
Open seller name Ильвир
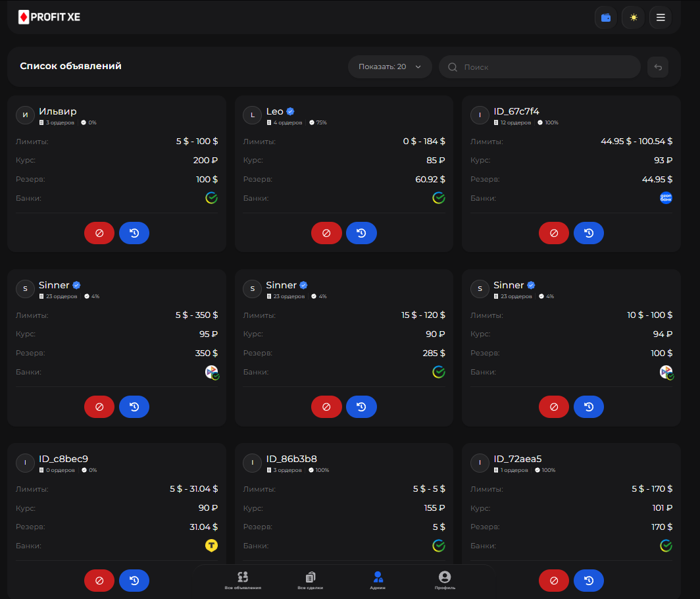pos(58,111)
